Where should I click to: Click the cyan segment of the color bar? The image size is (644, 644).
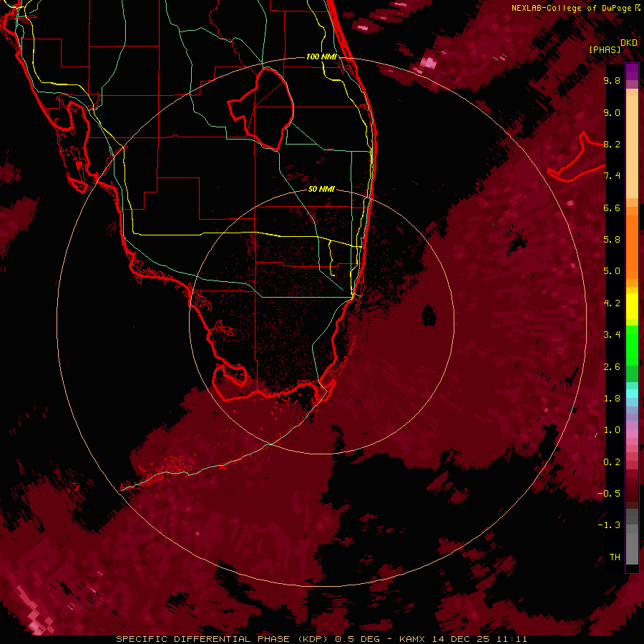[x=632, y=394]
